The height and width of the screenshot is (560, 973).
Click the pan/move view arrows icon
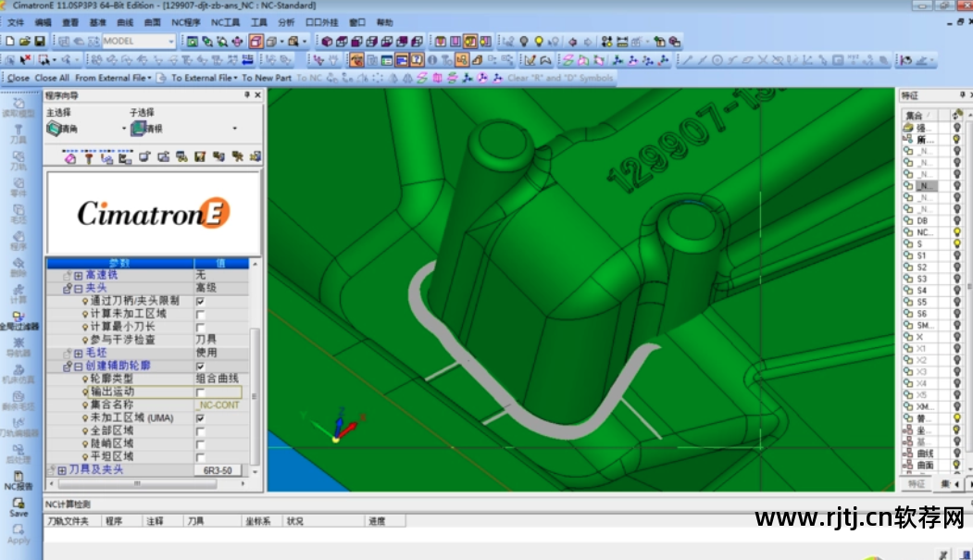(x=237, y=42)
